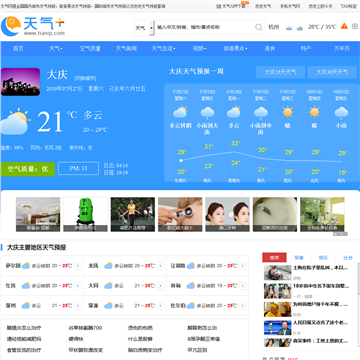Click the weather icon next to 萨尔图
The height and width of the screenshot is (360, 360).
point(26,266)
